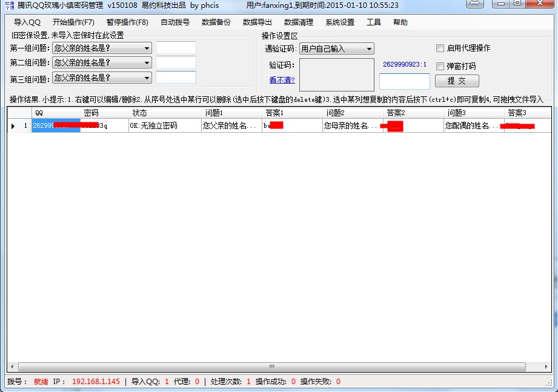Click the 2629990923:1 captcha label
The width and height of the screenshot is (558, 392).
[405, 64]
